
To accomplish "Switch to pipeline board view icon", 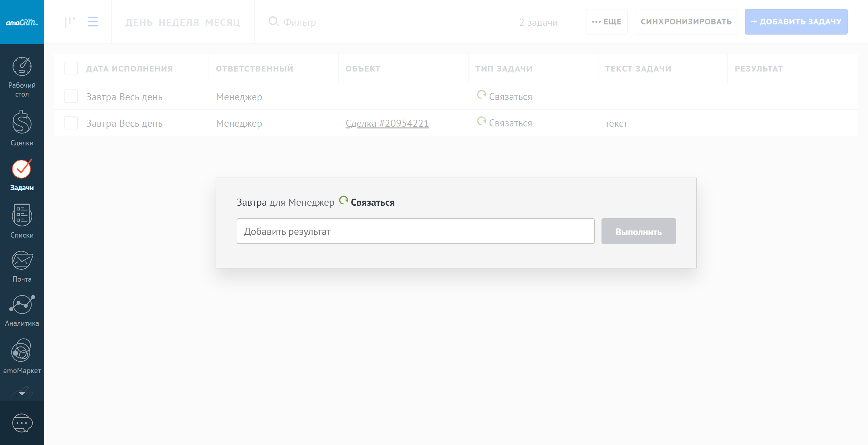I will (70, 22).
